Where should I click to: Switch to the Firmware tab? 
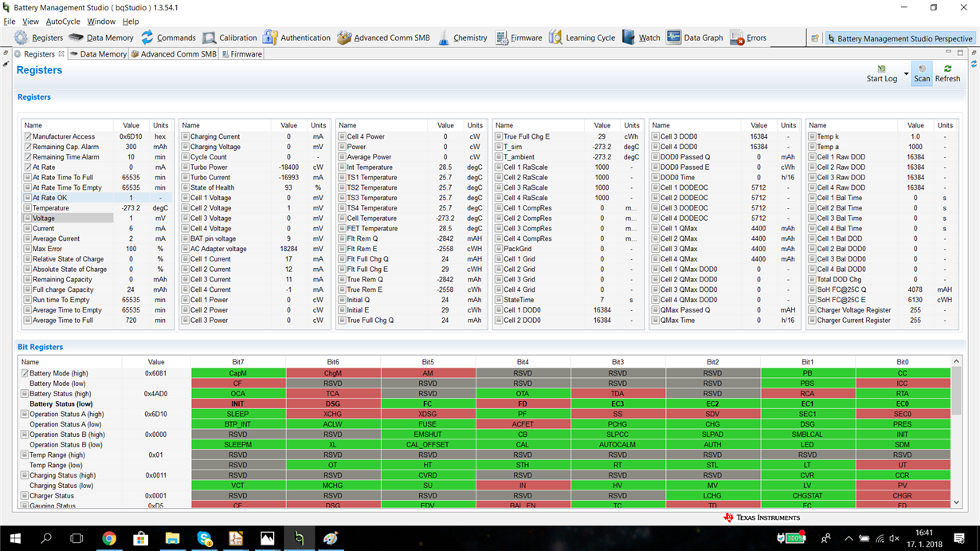(241, 54)
